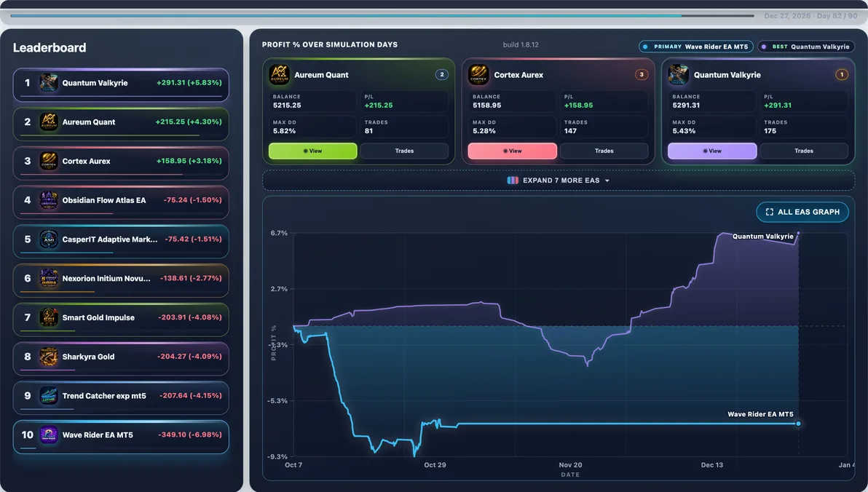The height and width of the screenshot is (492, 868).
Task: Click Dec 13 date axis label
Action: 712,465
